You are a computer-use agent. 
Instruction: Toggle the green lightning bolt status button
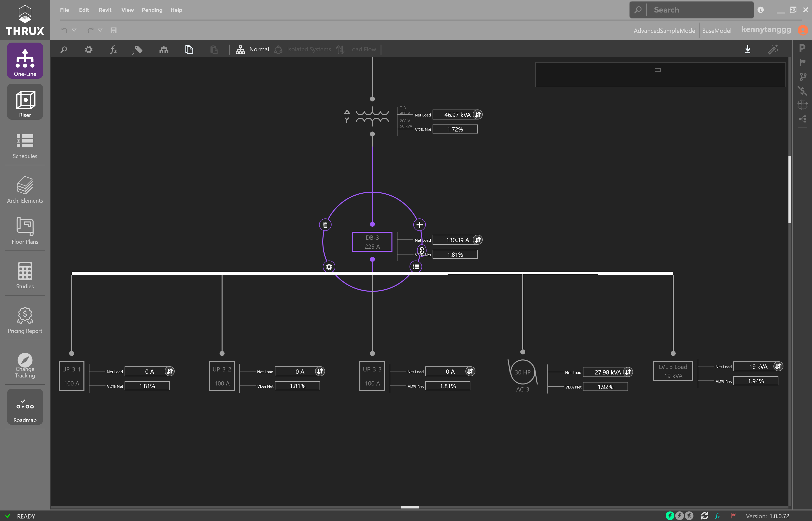tap(670, 516)
